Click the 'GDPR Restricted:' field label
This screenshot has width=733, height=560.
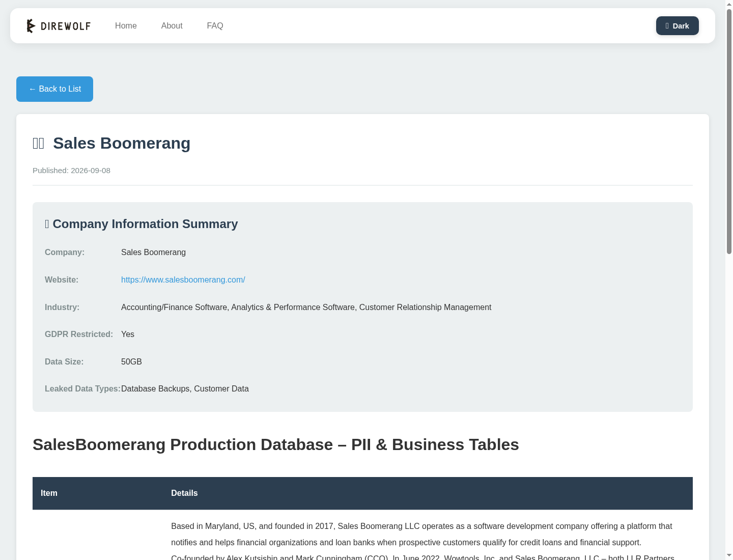pos(79,334)
